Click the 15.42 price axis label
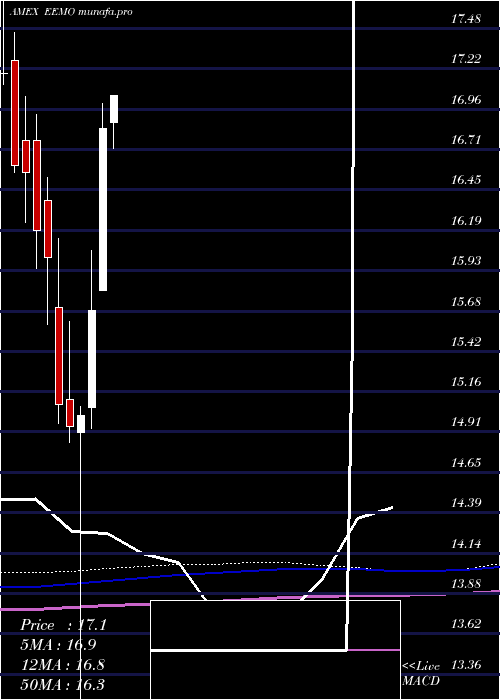Viewport: 500px width, 700px height. (x=467, y=342)
